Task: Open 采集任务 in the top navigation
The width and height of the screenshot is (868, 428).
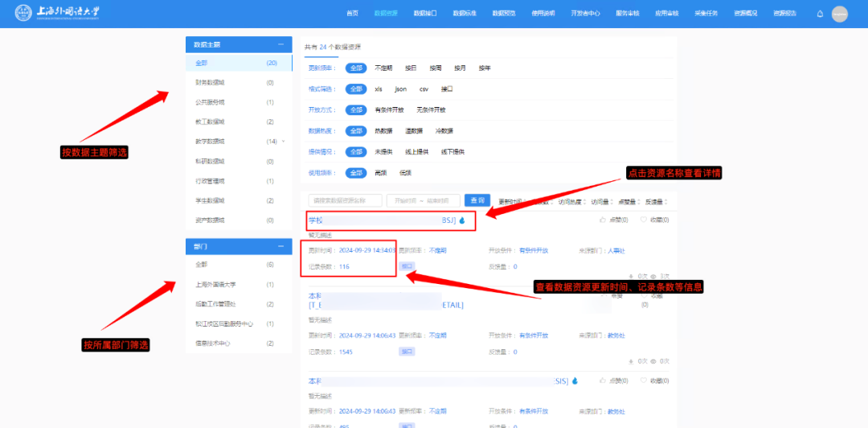Action: click(x=706, y=14)
